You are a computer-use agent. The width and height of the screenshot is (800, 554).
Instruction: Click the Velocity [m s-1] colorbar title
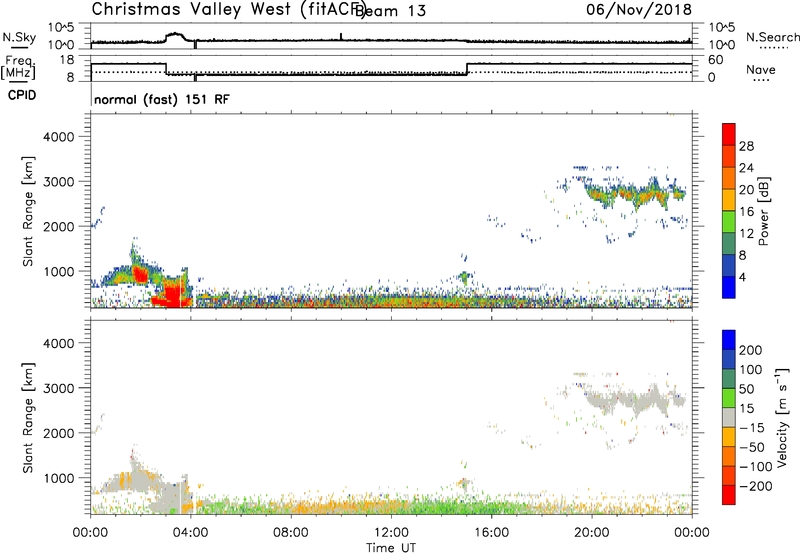pyautogui.click(x=782, y=417)
